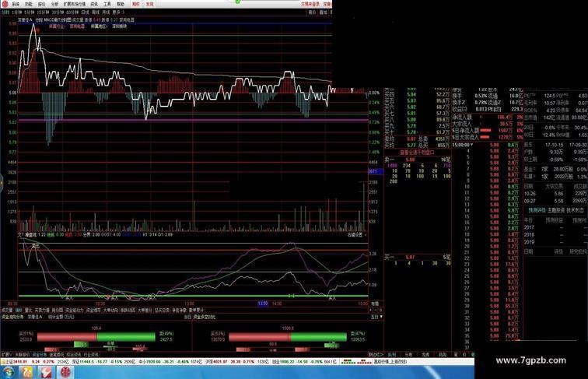This screenshot has height=379, width=588.
Task: Open the 资金分布 bottom tab
Action: coord(40,354)
